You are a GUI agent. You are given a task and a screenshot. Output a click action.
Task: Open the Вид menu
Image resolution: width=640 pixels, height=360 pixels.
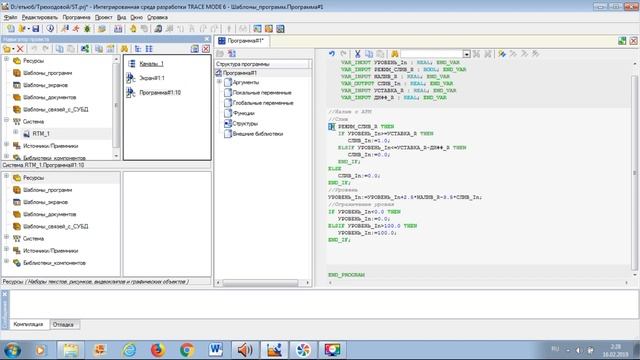[x=121, y=18]
